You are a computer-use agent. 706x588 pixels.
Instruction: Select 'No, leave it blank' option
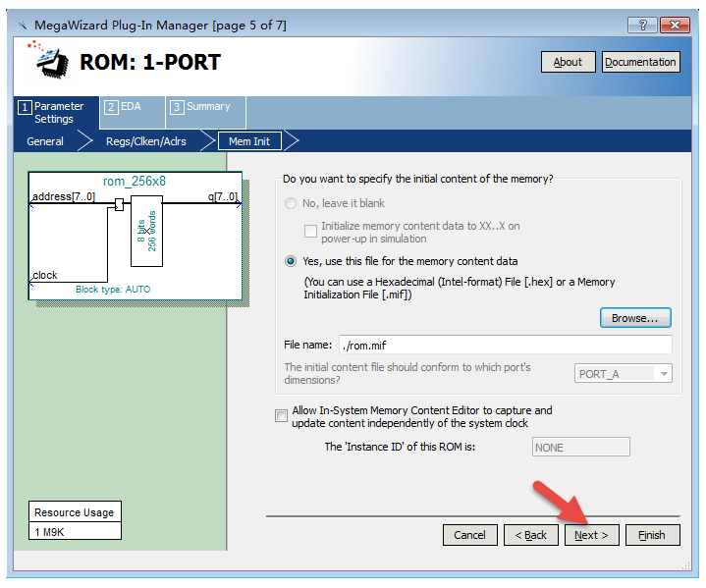291,203
